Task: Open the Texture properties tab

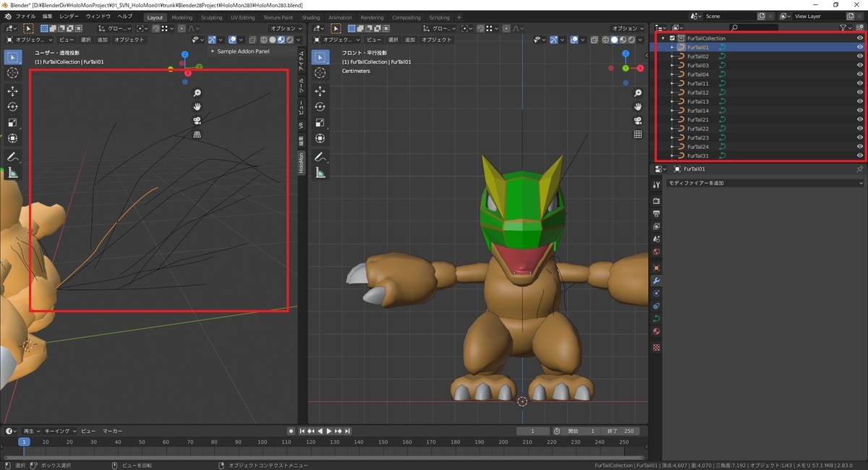Action: [656, 347]
